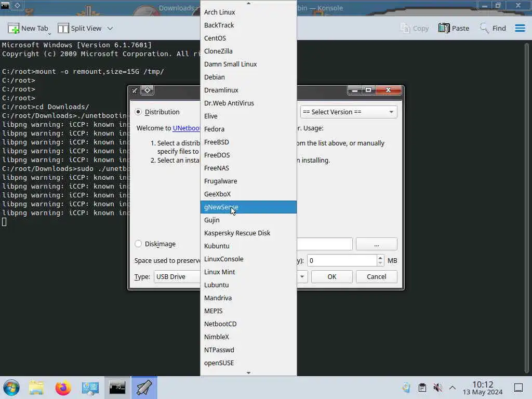Open the UNetbootin hyperlink

(x=187, y=128)
